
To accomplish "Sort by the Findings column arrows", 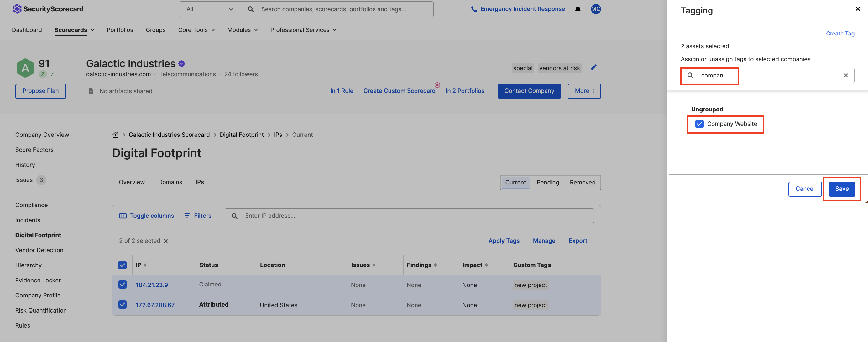I will (435, 265).
